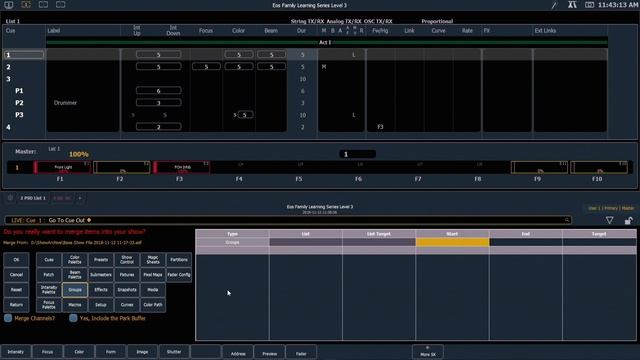Toggle Presets merge selection

[101, 260]
